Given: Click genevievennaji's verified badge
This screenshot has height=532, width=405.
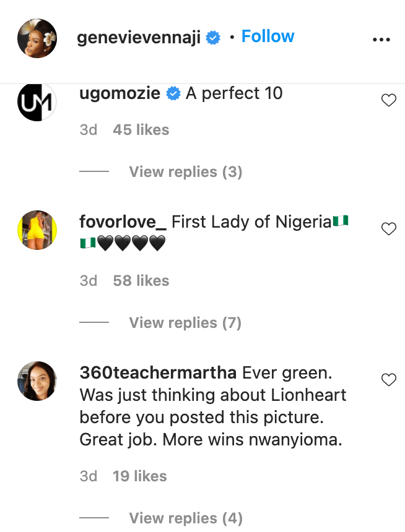Looking at the screenshot, I should coord(214,38).
